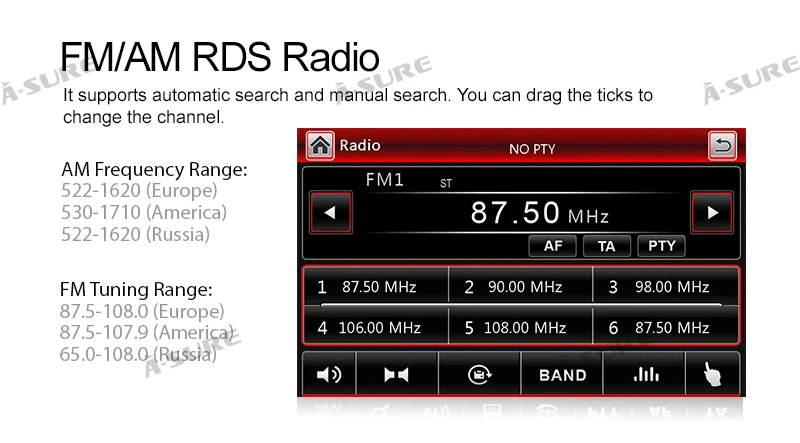
Task: Select preset 6 at 87.50 MHz
Action: pyautogui.click(x=665, y=326)
